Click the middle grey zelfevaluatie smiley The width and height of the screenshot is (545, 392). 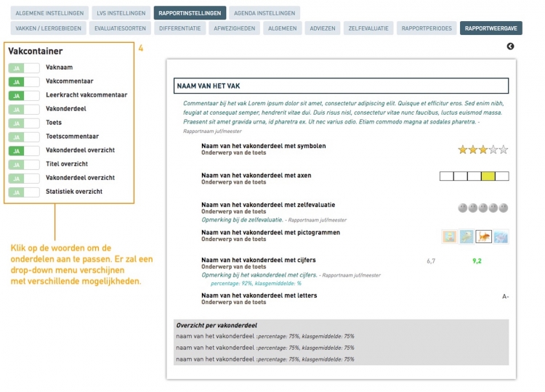483,208
